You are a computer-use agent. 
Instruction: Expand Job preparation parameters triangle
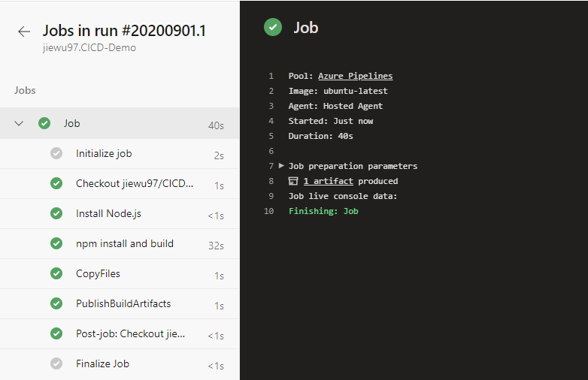(281, 165)
